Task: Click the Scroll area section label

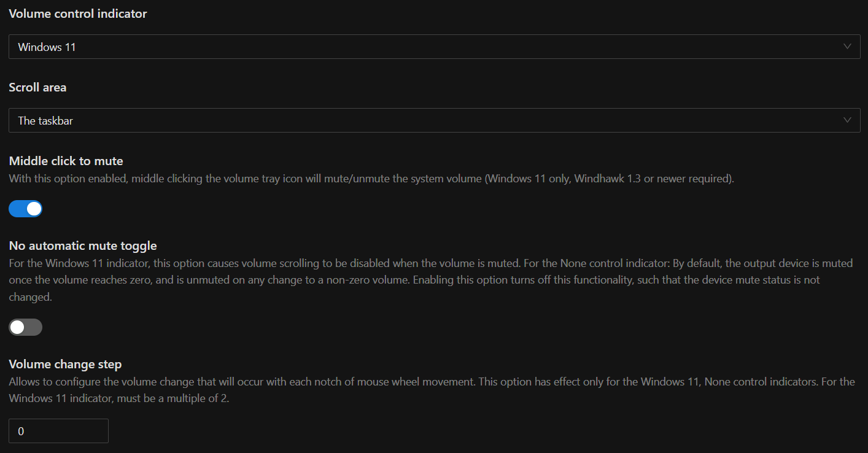Action: 37,87
